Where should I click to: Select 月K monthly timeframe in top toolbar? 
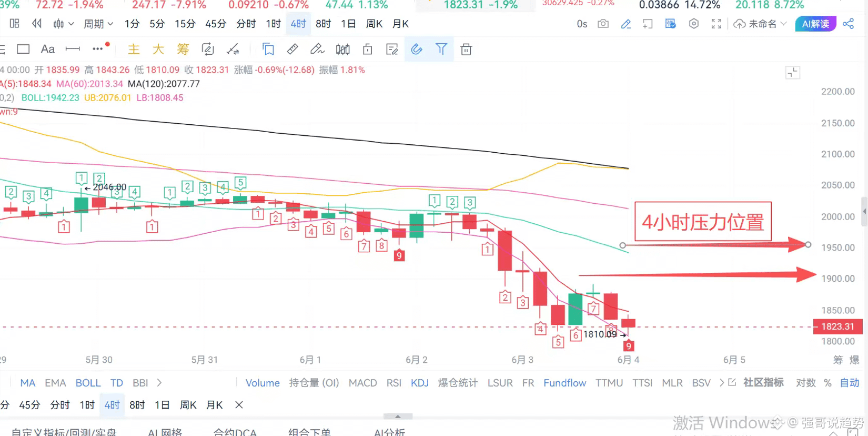pos(401,24)
